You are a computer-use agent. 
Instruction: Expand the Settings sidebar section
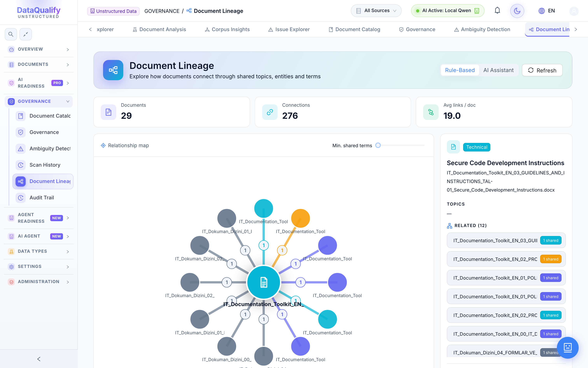39,267
